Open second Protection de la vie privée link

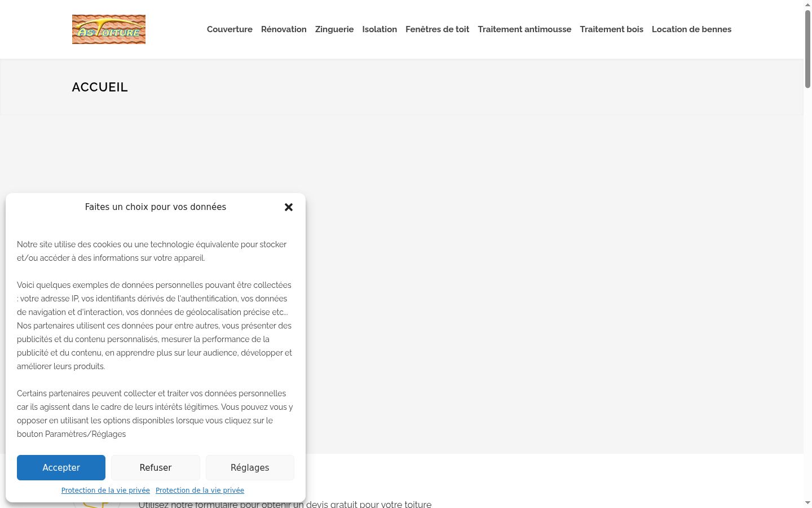pyautogui.click(x=200, y=491)
